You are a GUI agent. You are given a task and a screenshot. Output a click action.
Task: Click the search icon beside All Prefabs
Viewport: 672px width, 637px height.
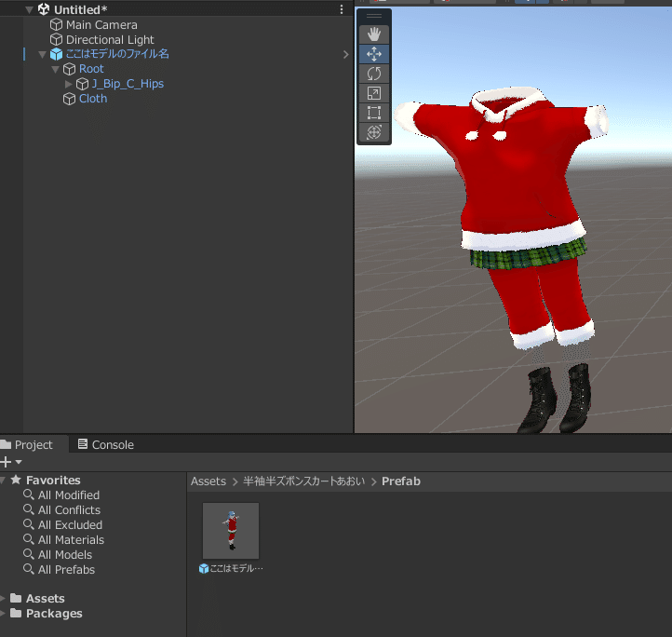tap(29, 569)
